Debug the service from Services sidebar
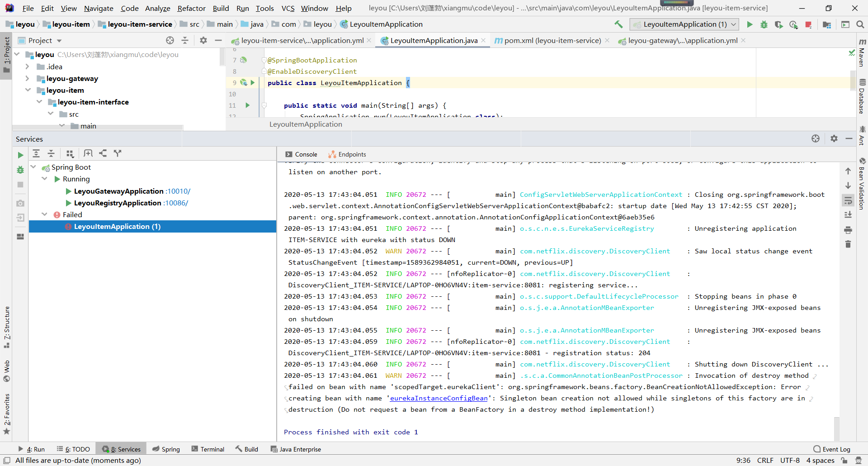 [x=20, y=170]
